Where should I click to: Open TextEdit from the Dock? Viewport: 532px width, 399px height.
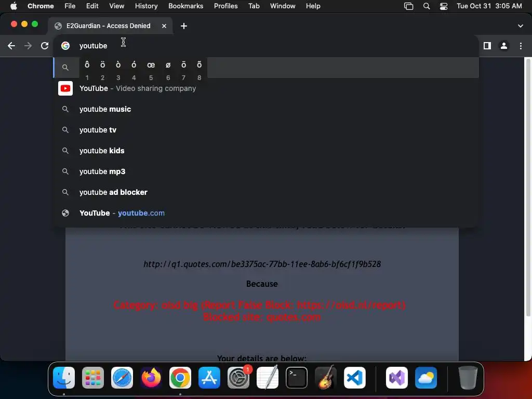click(x=268, y=378)
